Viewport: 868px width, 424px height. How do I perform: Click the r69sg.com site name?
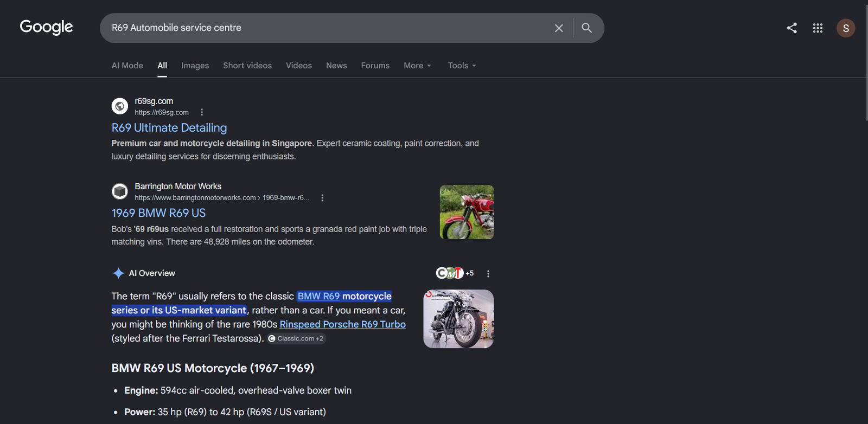click(154, 101)
